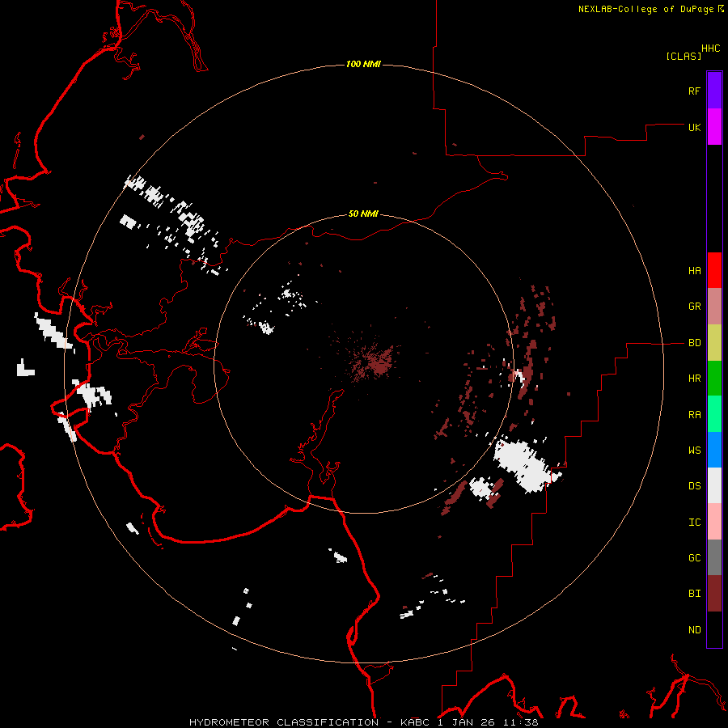
Task: Click the [CLAS] units label
Action: (684, 56)
